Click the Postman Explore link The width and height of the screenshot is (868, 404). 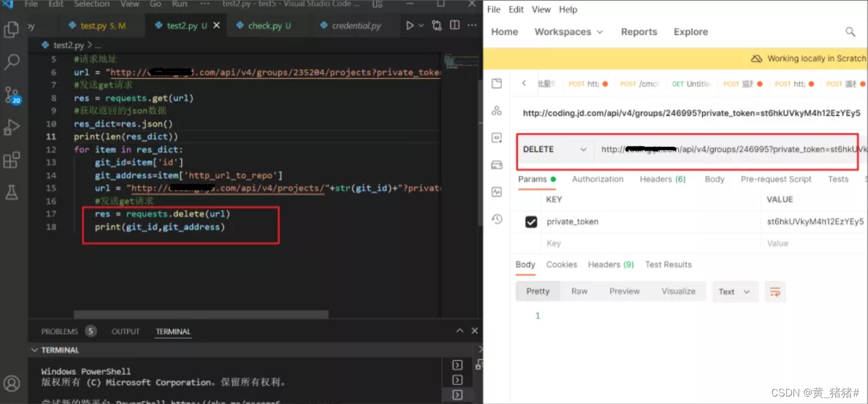click(691, 32)
